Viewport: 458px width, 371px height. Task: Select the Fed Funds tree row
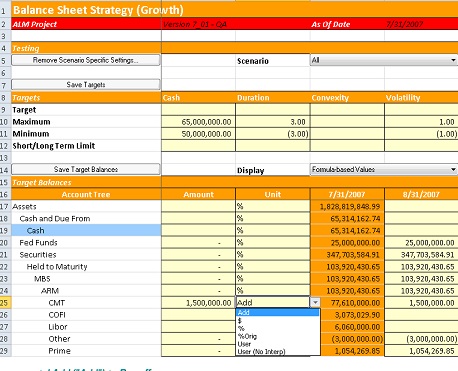(86, 242)
